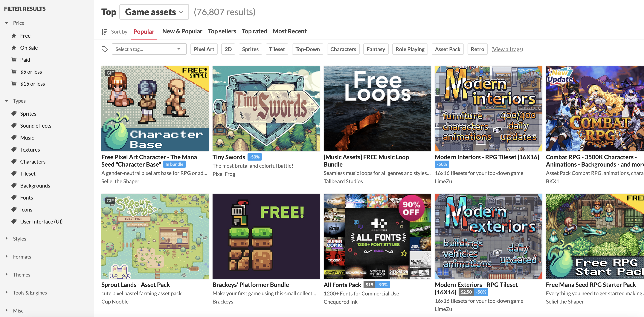Open Brackeys' Platformer Bundle title link
Viewport: 644px width, 317px height.
(251, 285)
